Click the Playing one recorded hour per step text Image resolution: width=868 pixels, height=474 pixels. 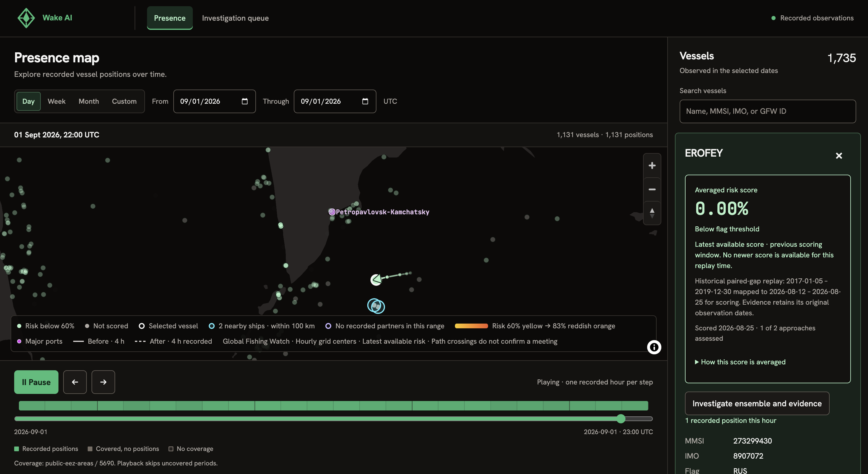[595, 382]
